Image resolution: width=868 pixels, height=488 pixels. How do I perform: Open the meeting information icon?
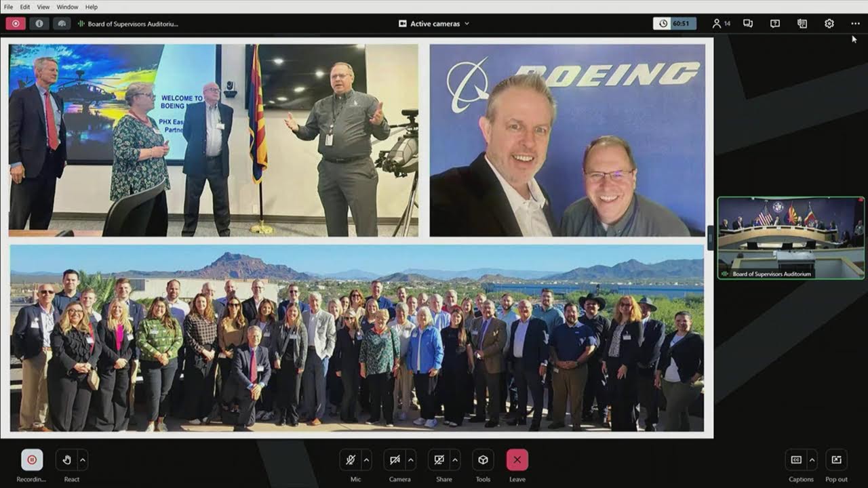(38, 24)
